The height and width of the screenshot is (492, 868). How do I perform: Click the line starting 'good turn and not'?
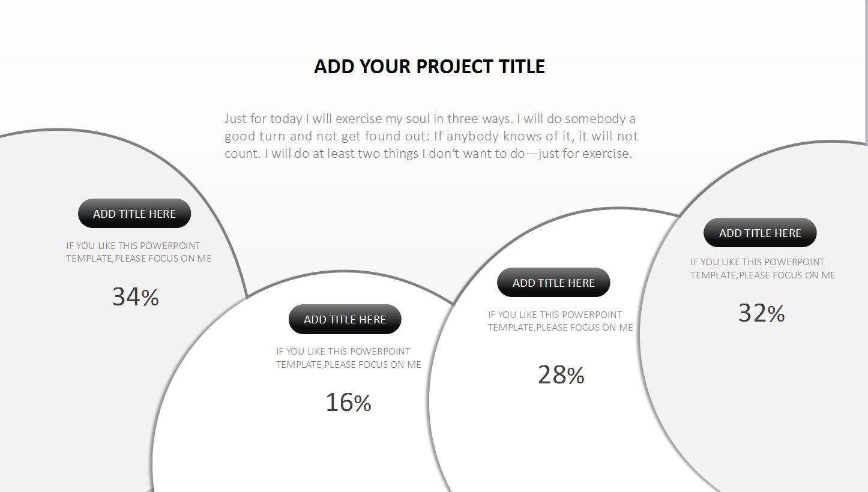point(431,136)
